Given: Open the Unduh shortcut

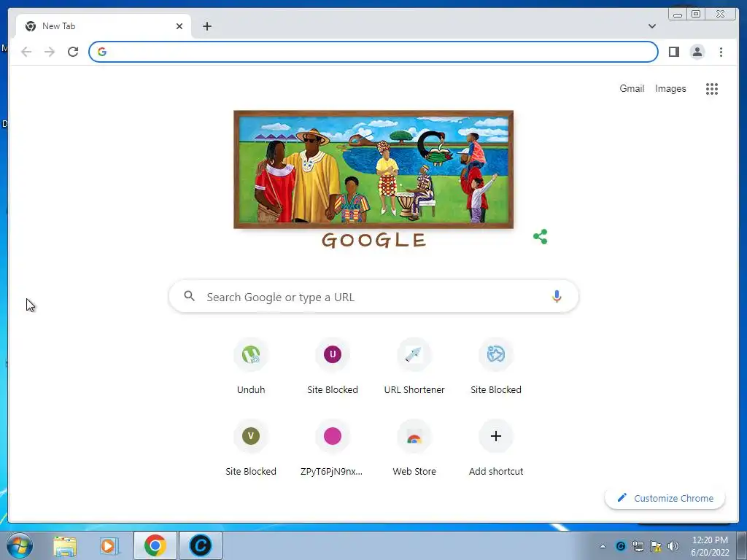Looking at the screenshot, I should [251, 367].
